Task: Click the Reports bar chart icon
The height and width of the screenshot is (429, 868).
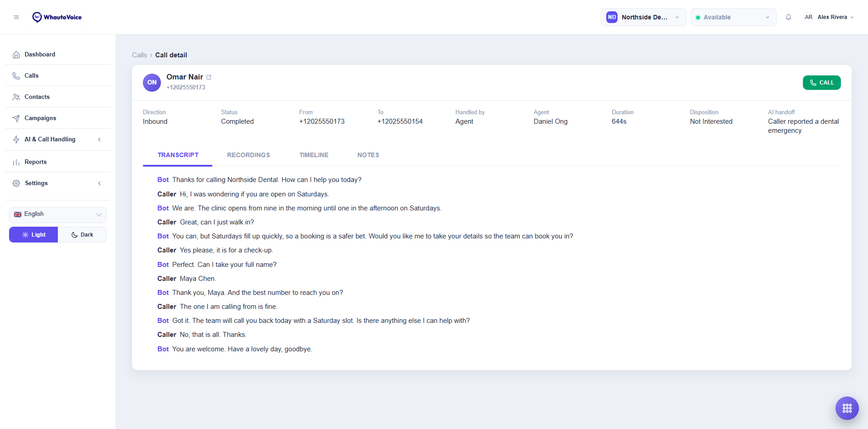Action: (x=16, y=162)
